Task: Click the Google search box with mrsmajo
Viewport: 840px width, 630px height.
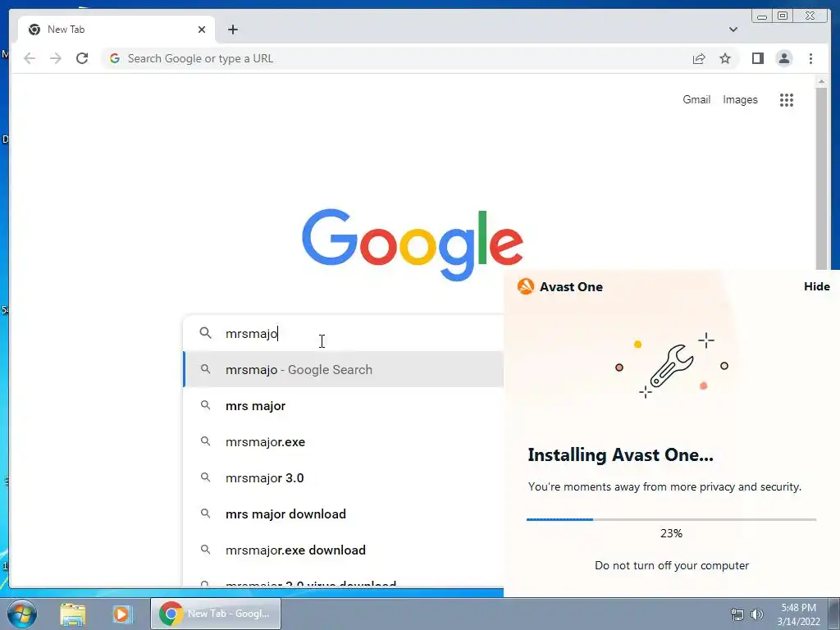Action: (343, 333)
